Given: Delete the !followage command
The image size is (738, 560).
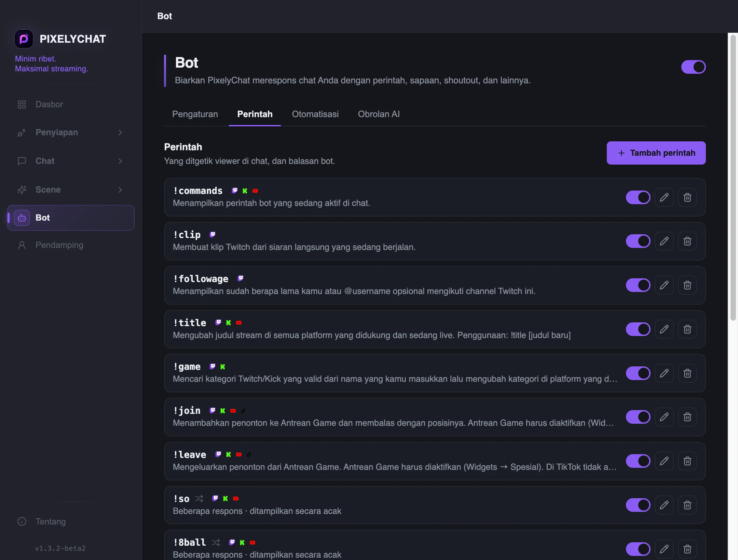Looking at the screenshot, I should [687, 285].
